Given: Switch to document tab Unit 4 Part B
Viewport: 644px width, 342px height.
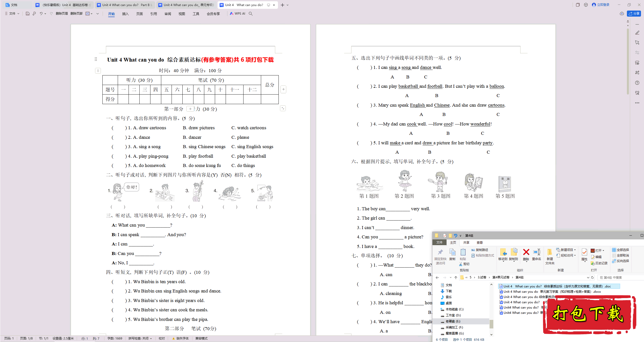Looking at the screenshot, I should click(125, 5).
